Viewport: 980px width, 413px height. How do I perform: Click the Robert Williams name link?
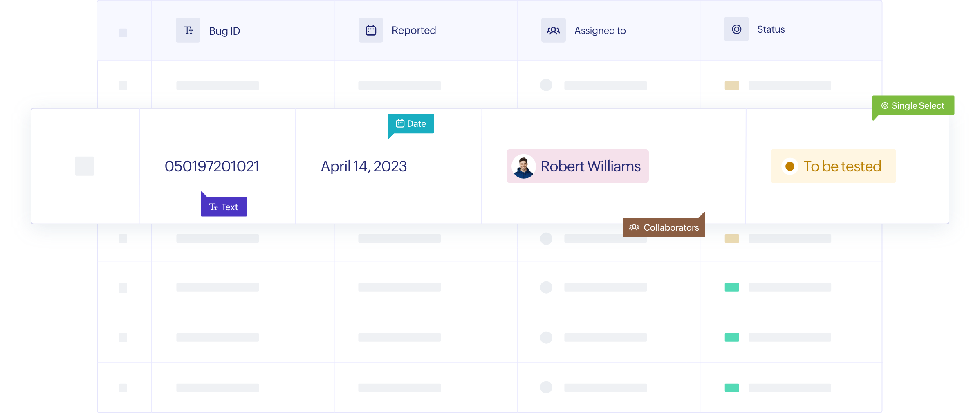coord(591,166)
